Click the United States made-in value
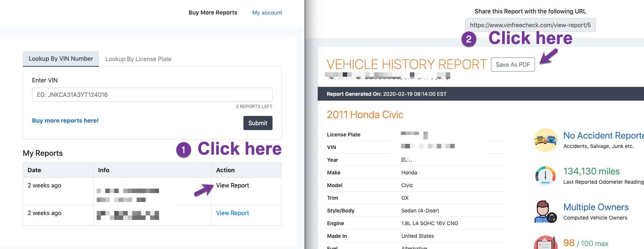This screenshot has width=644, height=249. pyautogui.click(x=418, y=236)
